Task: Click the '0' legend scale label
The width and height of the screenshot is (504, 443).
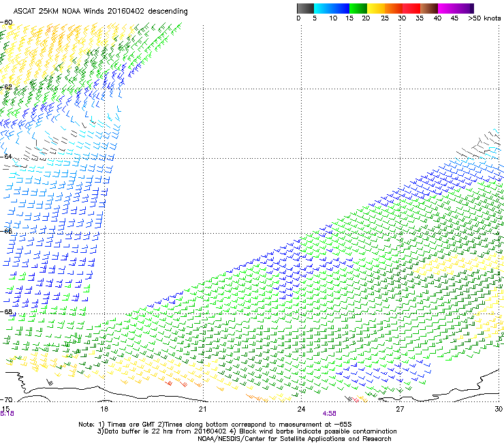Action: (x=298, y=18)
